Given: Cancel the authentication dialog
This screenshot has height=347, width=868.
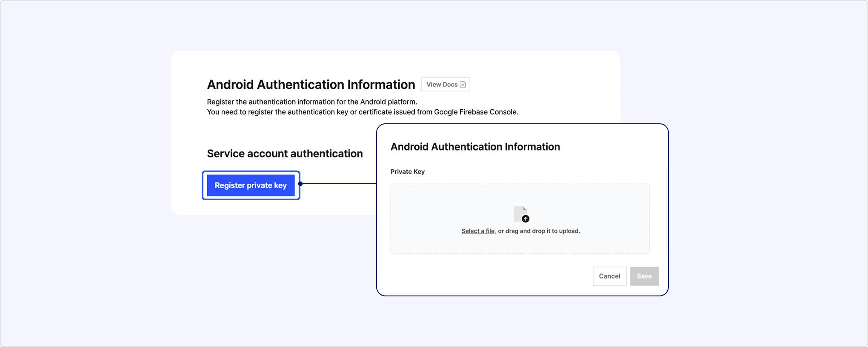Looking at the screenshot, I should coord(609,276).
